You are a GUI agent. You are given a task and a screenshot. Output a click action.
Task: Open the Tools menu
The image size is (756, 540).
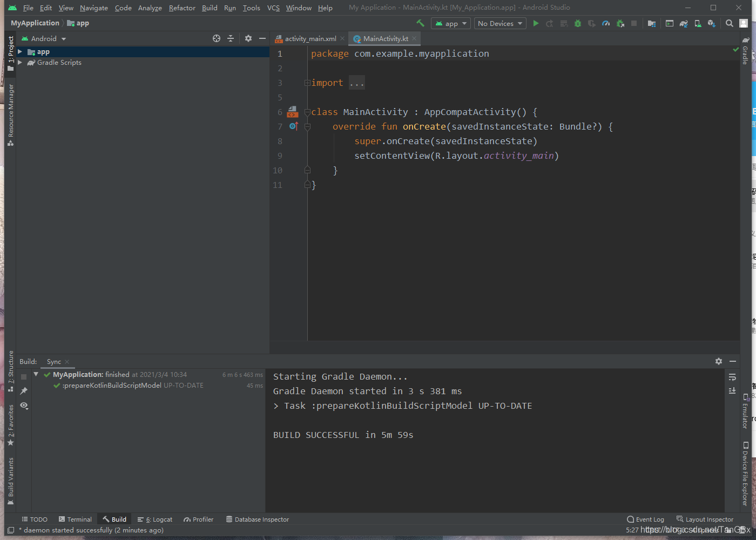point(251,8)
